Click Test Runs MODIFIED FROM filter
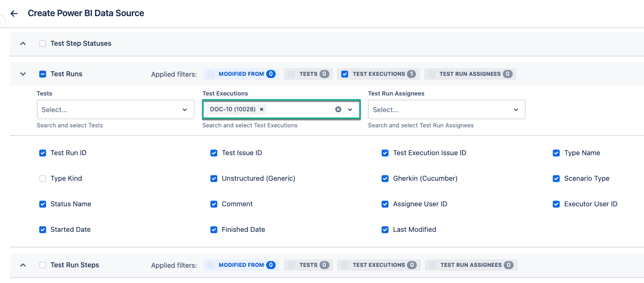644x283 pixels. (241, 74)
